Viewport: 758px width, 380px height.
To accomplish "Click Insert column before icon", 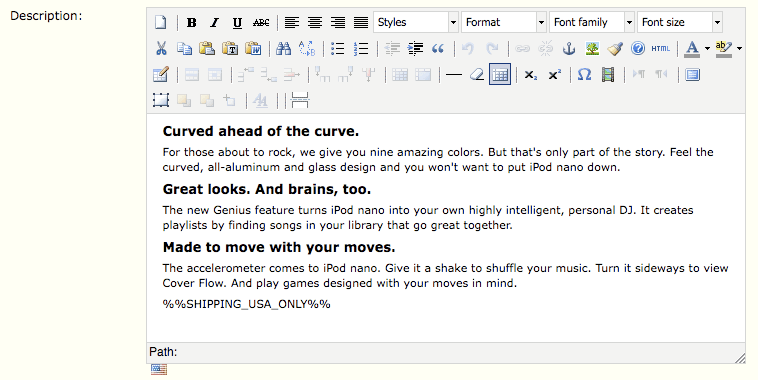I will coord(322,74).
